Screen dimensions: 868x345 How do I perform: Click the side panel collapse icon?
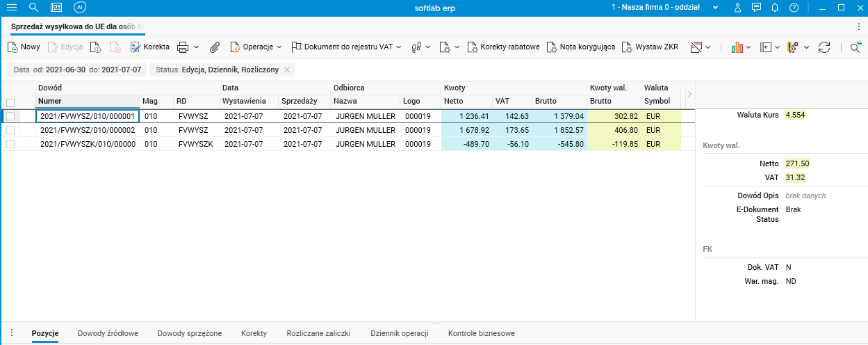(x=767, y=47)
